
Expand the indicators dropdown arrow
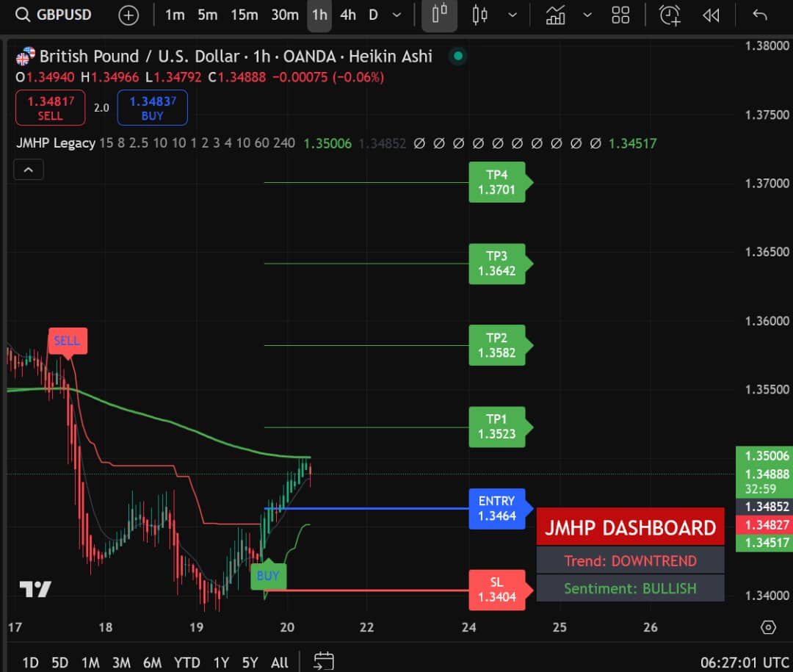click(x=587, y=15)
